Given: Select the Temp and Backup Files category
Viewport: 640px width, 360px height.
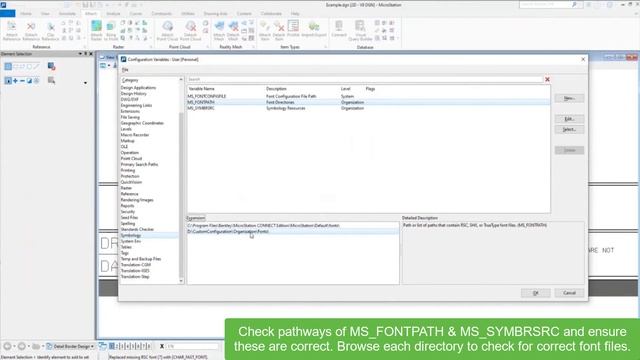Looking at the screenshot, I should click(x=141, y=259).
